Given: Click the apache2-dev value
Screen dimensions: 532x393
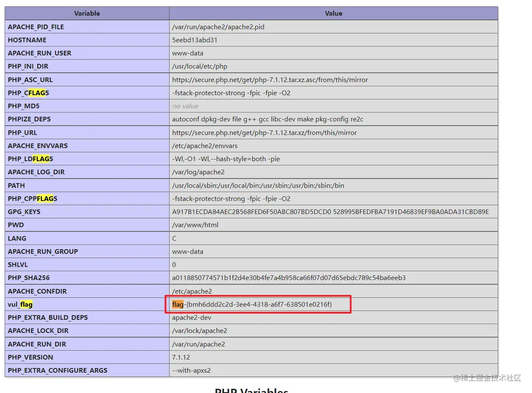Looking at the screenshot, I should pyautogui.click(x=192, y=318).
